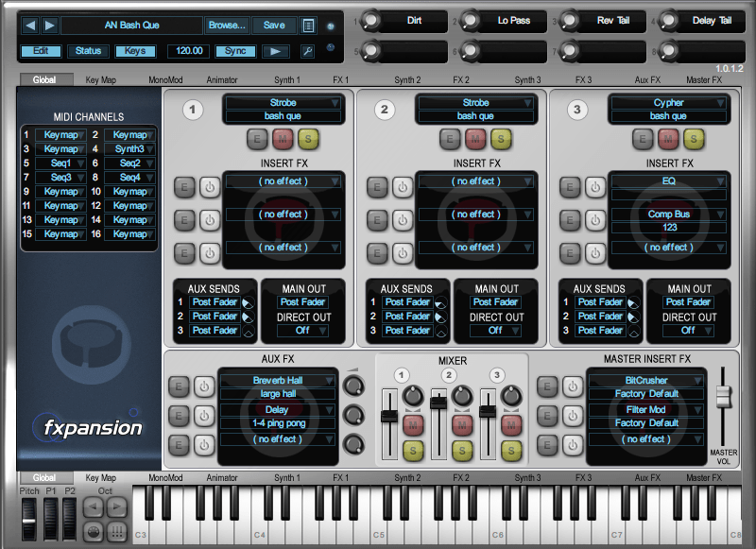Click the Save preset button
Viewport: 756px width, 549px height.
click(274, 26)
